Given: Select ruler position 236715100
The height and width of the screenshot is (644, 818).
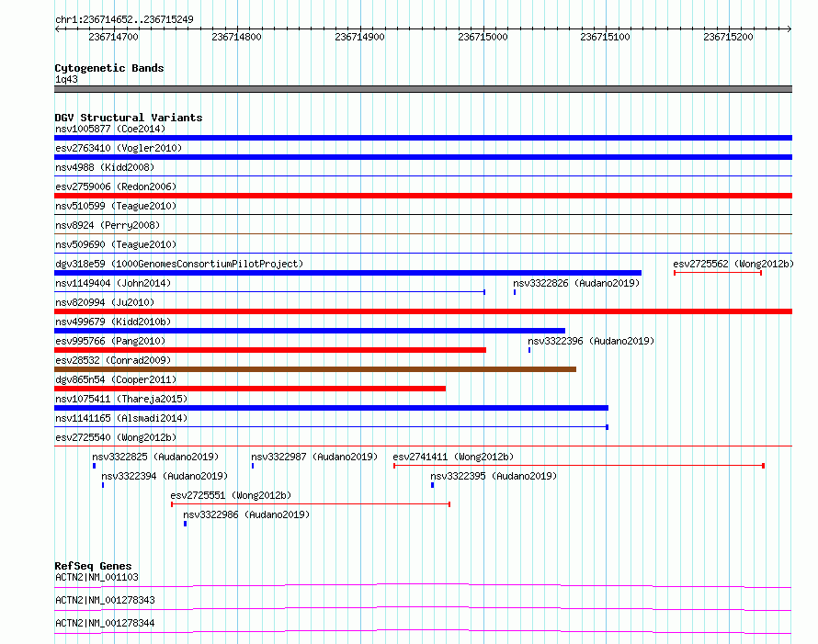Looking at the screenshot, I should pyautogui.click(x=605, y=37).
